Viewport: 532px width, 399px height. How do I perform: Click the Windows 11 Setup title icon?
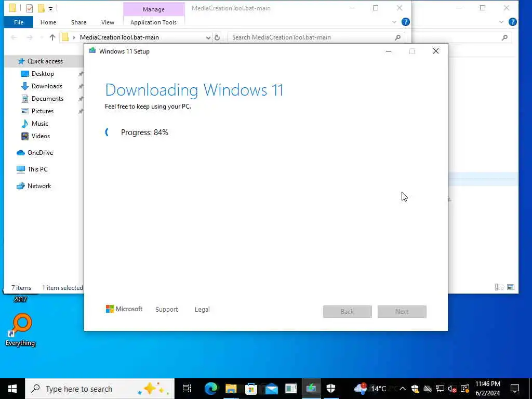coord(92,51)
